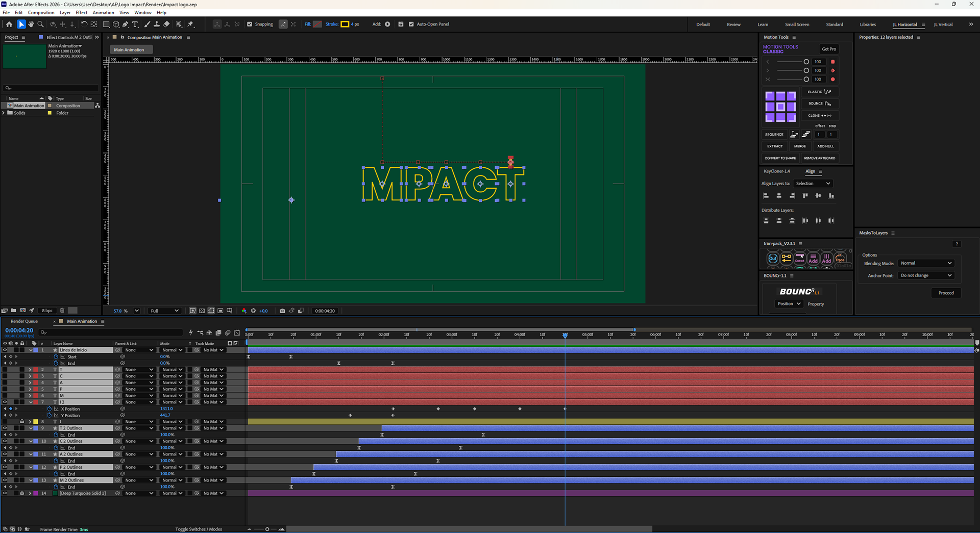The image size is (980, 533).
Task: Click the ELASTIC button
Action: click(x=820, y=92)
